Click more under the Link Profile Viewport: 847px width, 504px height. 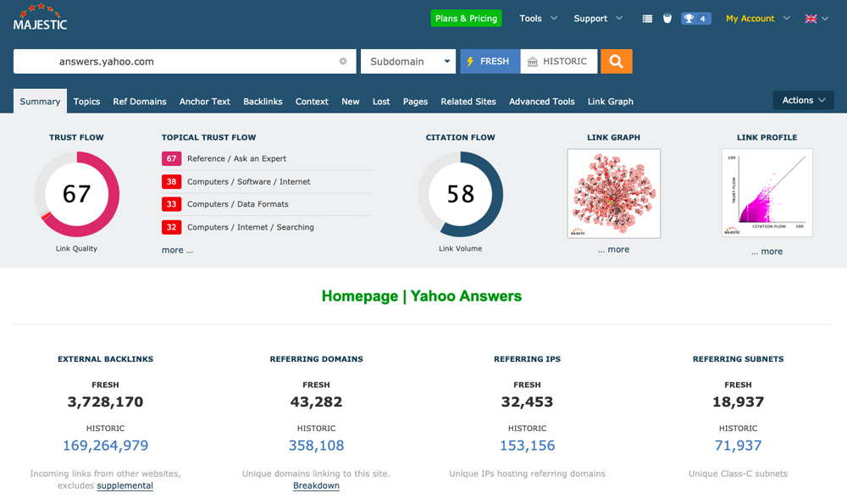767,252
